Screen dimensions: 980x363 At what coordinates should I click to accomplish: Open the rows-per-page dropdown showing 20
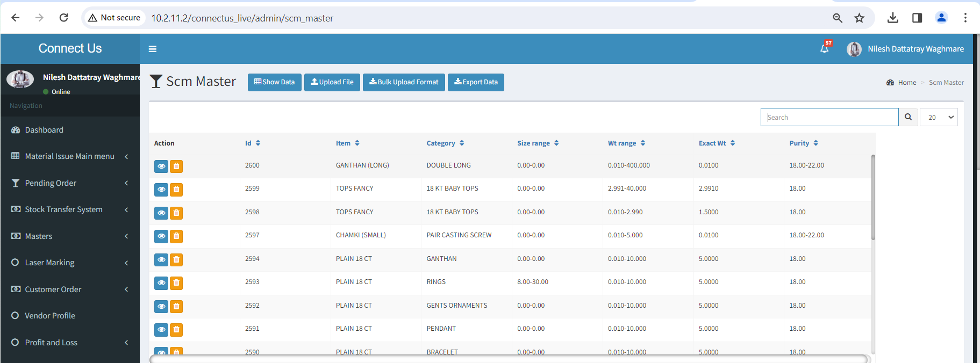(x=939, y=117)
